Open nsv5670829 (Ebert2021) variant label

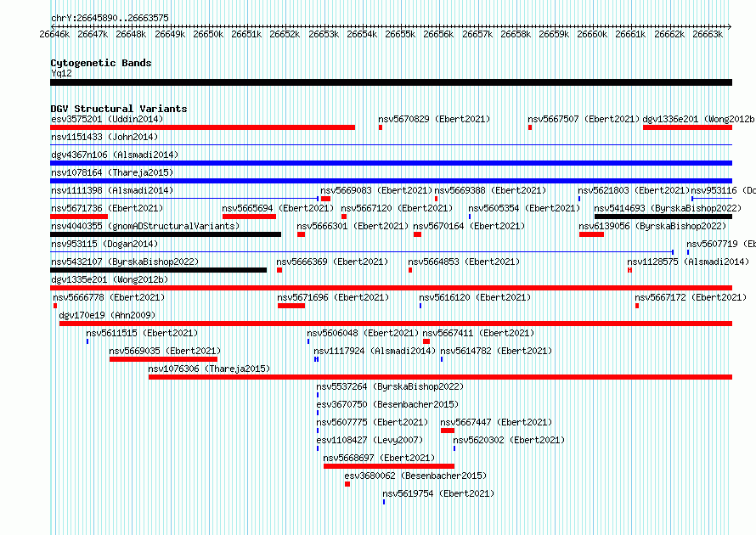pyautogui.click(x=434, y=119)
